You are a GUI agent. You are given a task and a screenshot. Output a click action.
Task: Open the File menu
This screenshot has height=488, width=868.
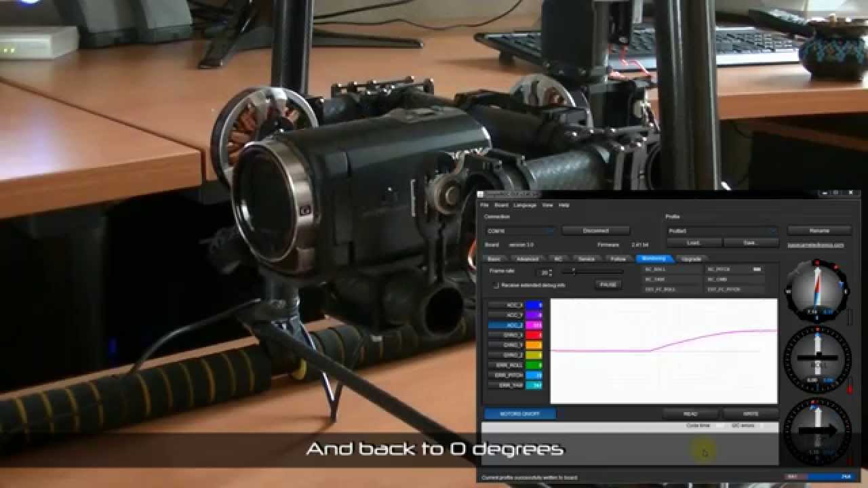[x=484, y=205]
